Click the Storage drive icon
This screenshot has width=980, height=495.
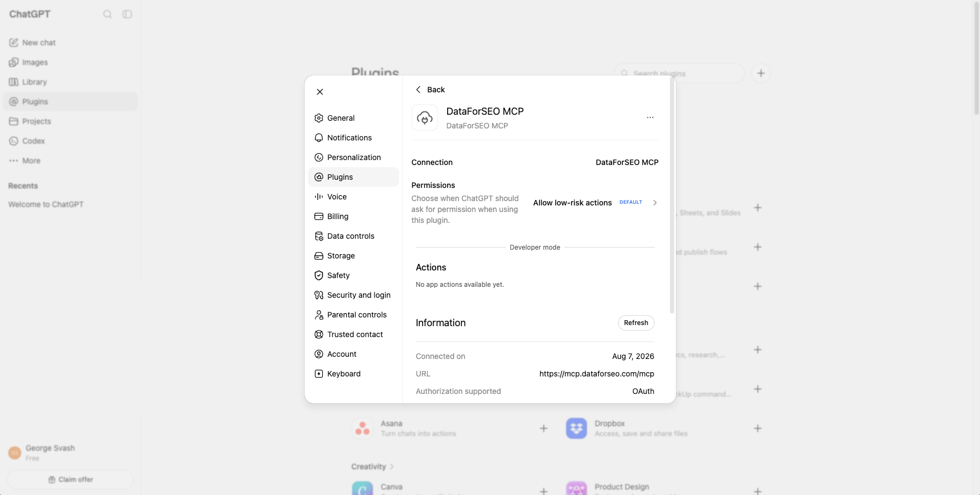(x=319, y=256)
